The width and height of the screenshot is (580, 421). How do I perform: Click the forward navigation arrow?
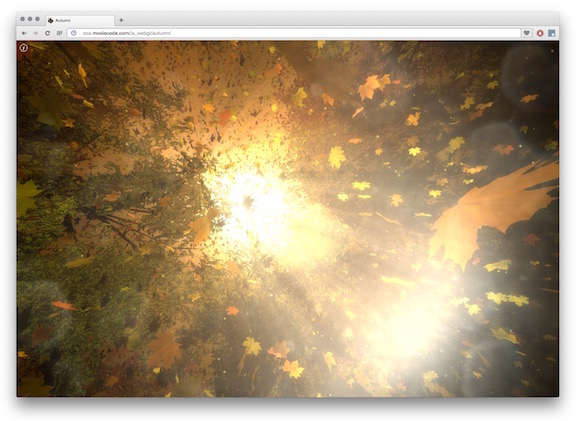pos(36,33)
